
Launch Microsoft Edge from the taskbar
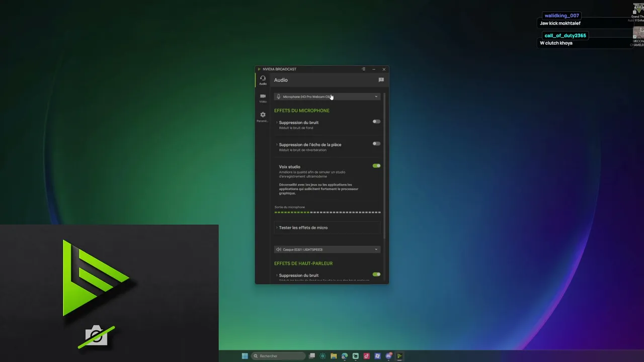tap(345, 356)
